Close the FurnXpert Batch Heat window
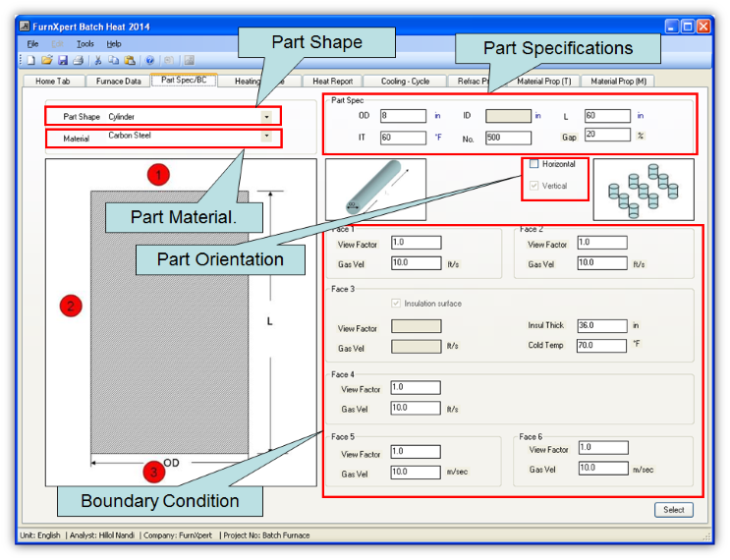The width and height of the screenshot is (730, 560). pos(703,27)
